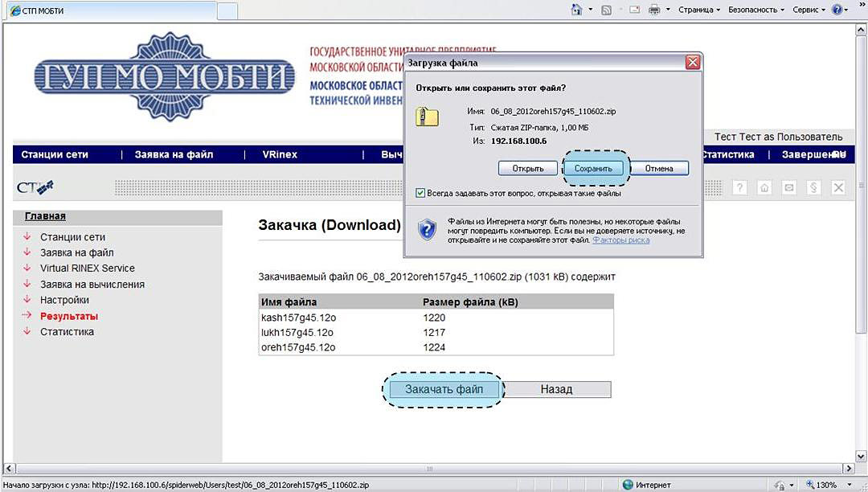Screen dimensions: 868x492
Task: Click Открыть in the download dialog
Action: click(527, 168)
